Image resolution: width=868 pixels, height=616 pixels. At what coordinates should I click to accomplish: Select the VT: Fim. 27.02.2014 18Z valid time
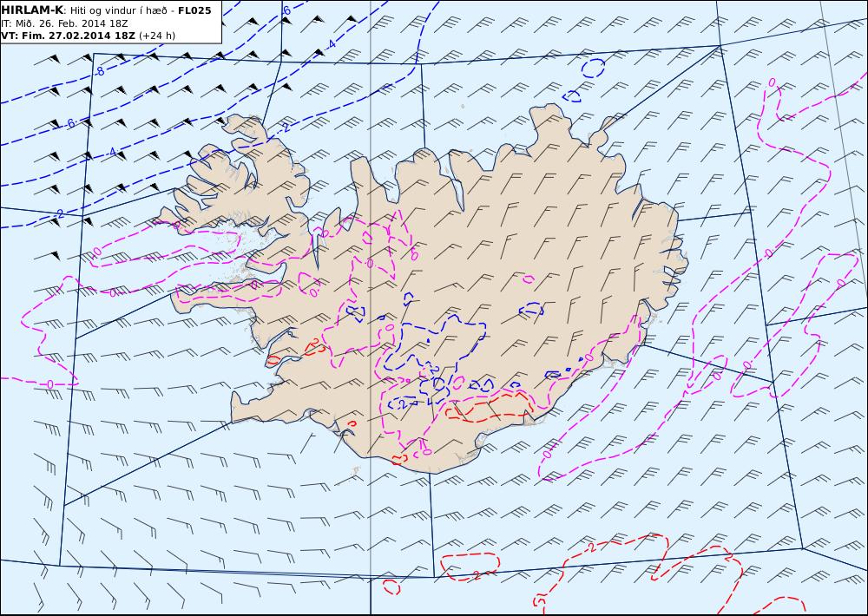tap(68, 36)
